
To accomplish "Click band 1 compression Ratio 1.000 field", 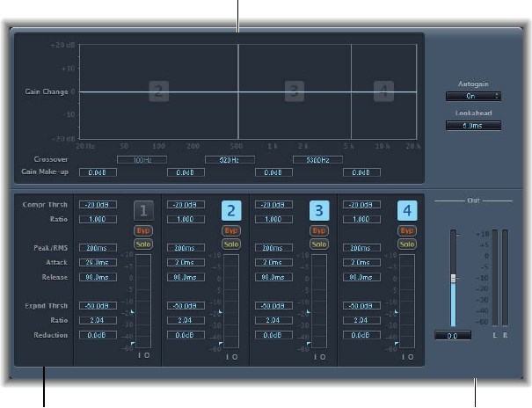I will click(98, 220).
